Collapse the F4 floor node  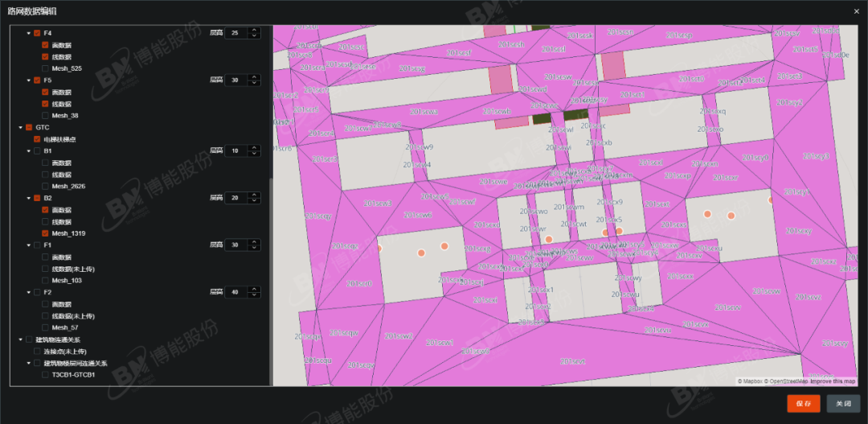28,33
